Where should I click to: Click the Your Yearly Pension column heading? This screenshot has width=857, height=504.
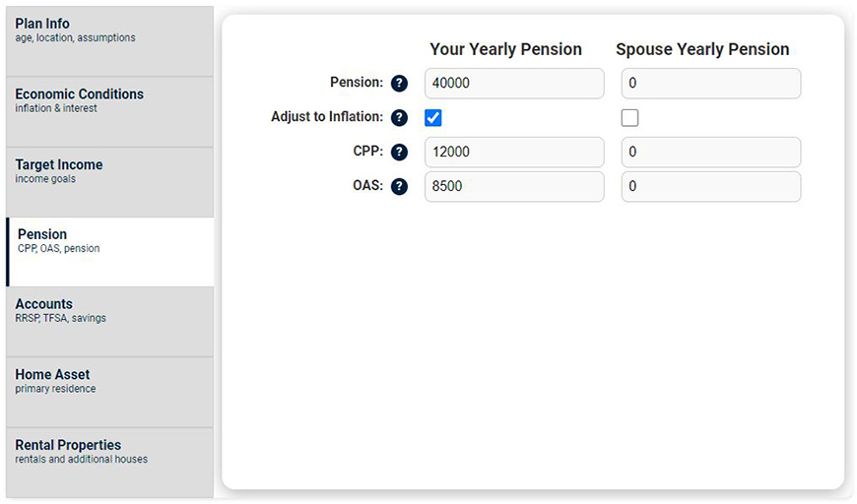pos(505,49)
